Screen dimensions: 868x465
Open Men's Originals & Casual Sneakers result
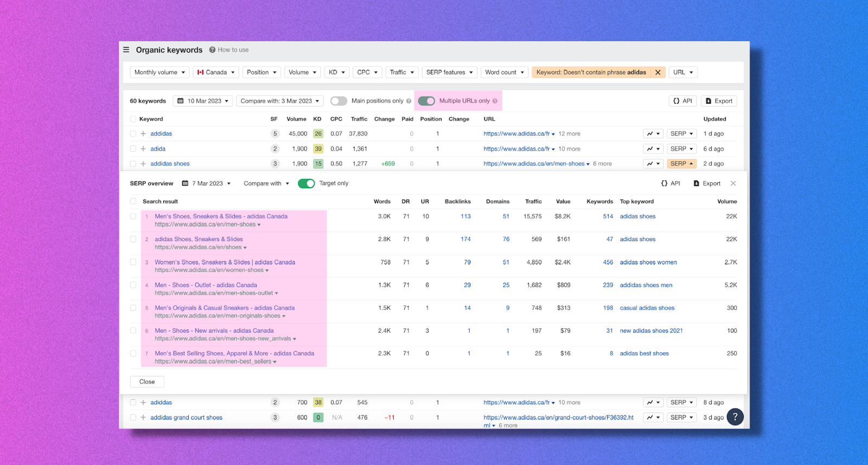click(x=225, y=308)
